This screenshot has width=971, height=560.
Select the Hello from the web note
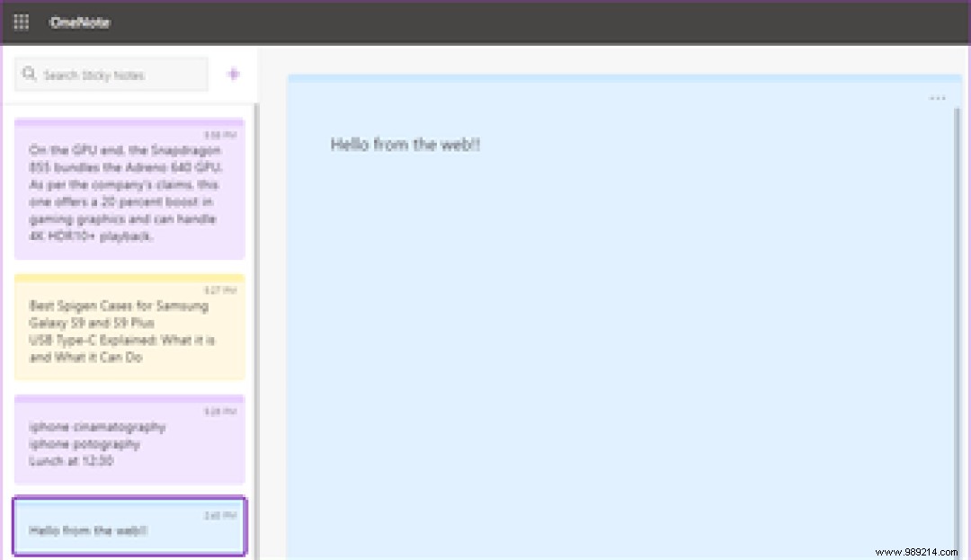pyautogui.click(x=129, y=527)
